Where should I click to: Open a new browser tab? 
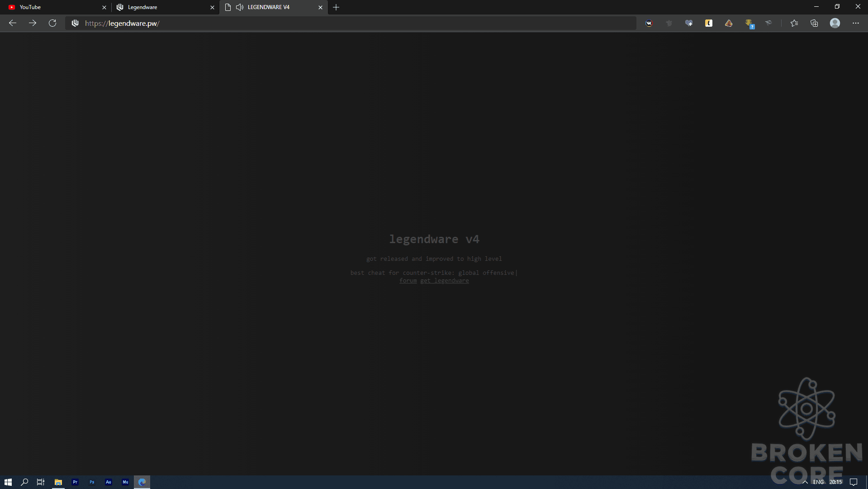pyautogui.click(x=336, y=7)
